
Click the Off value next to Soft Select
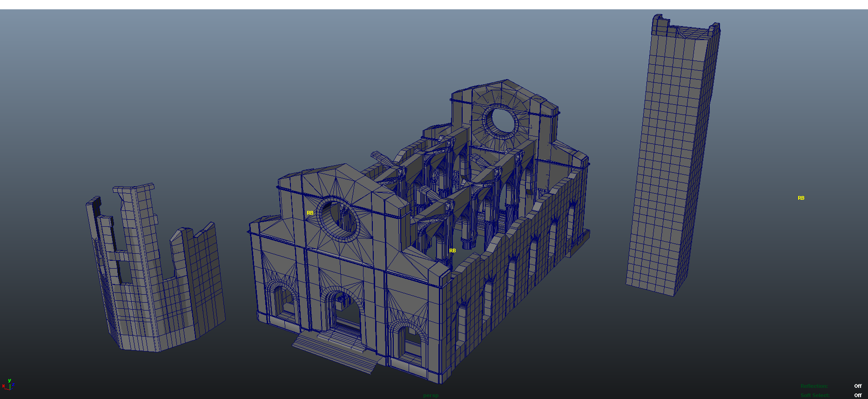click(858, 395)
